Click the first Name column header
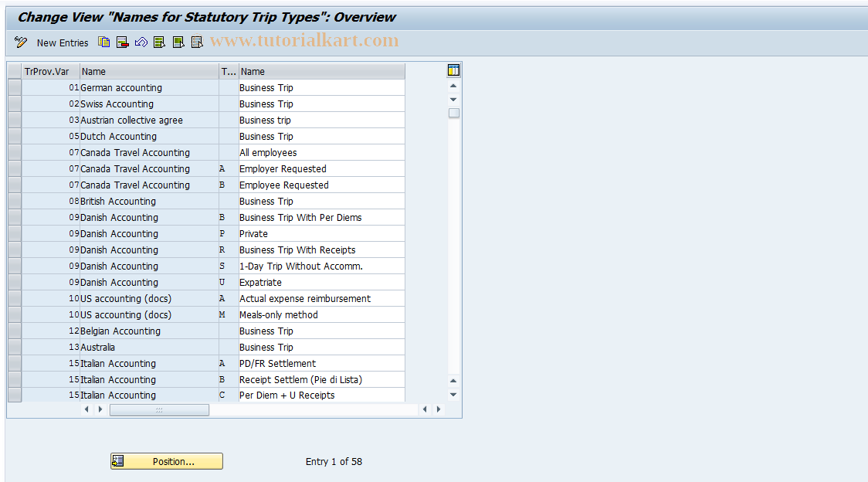Image resolution: width=868 pixels, height=482 pixels. (x=150, y=72)
